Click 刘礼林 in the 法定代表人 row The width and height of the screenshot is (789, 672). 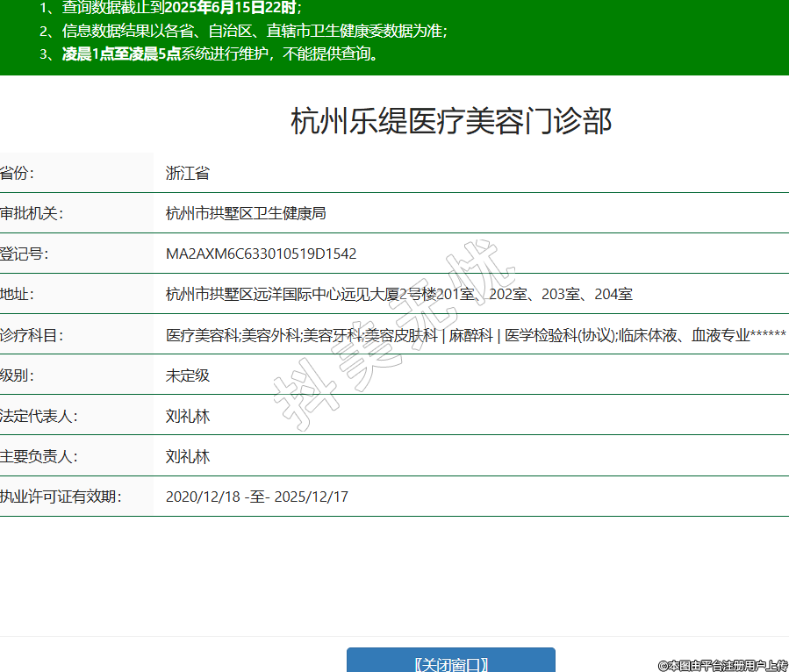(x=188, y=416)
